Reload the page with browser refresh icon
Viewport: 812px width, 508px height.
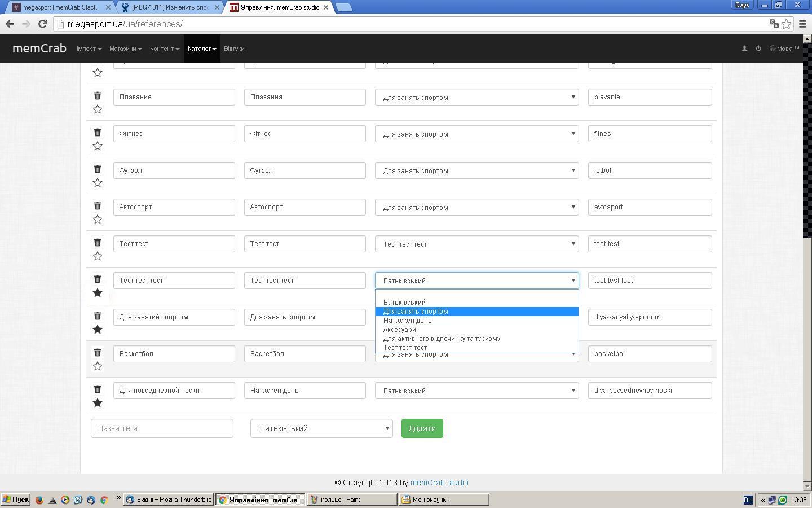click(42, 24)
